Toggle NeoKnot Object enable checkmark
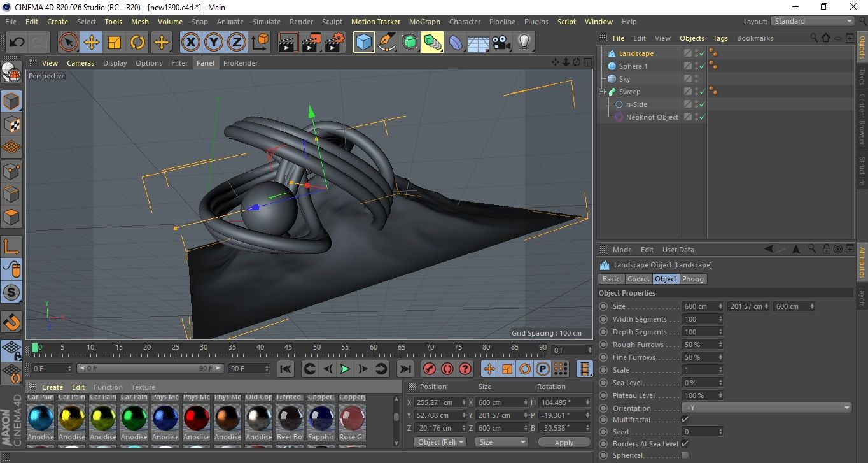This screenshot has width=868, height=463. pyautogui.click(x=703, y=117)
